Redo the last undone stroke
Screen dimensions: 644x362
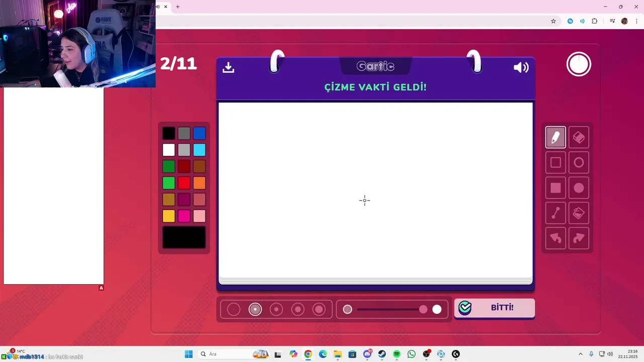click(579, 238)
